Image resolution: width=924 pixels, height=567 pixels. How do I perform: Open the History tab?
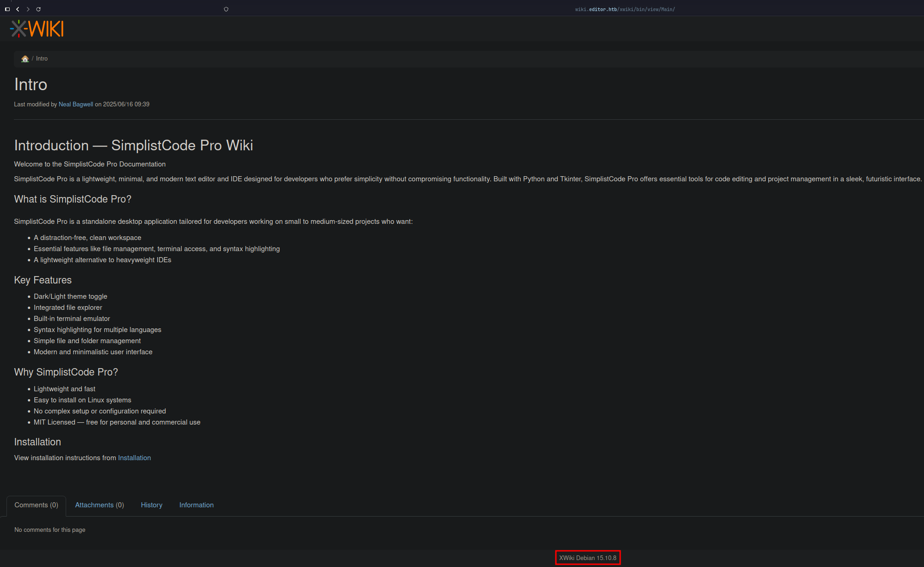(152, 505)
